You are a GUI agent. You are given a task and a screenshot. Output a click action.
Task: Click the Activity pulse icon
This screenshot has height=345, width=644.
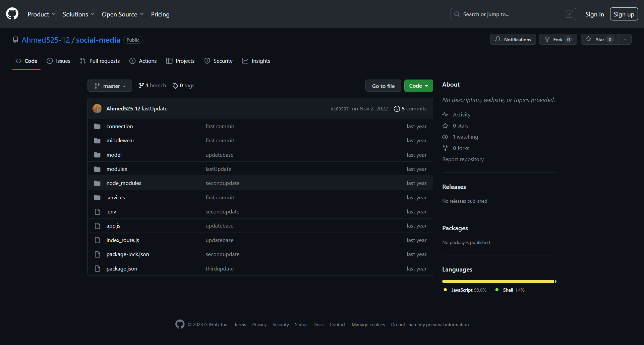click(x=445, y=114)
